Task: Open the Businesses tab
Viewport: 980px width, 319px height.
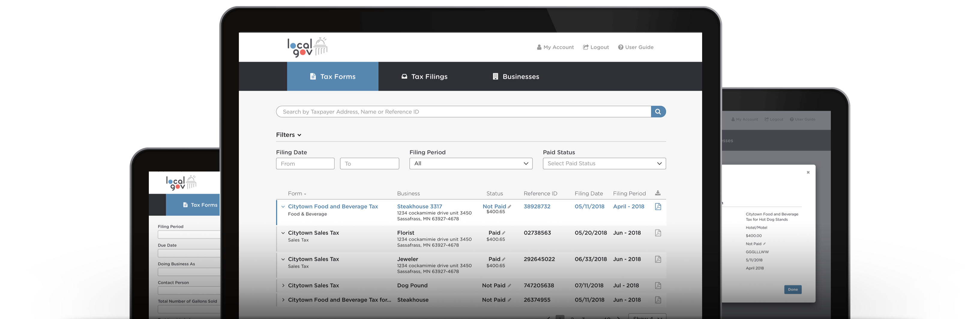Action: coord(516,77)
